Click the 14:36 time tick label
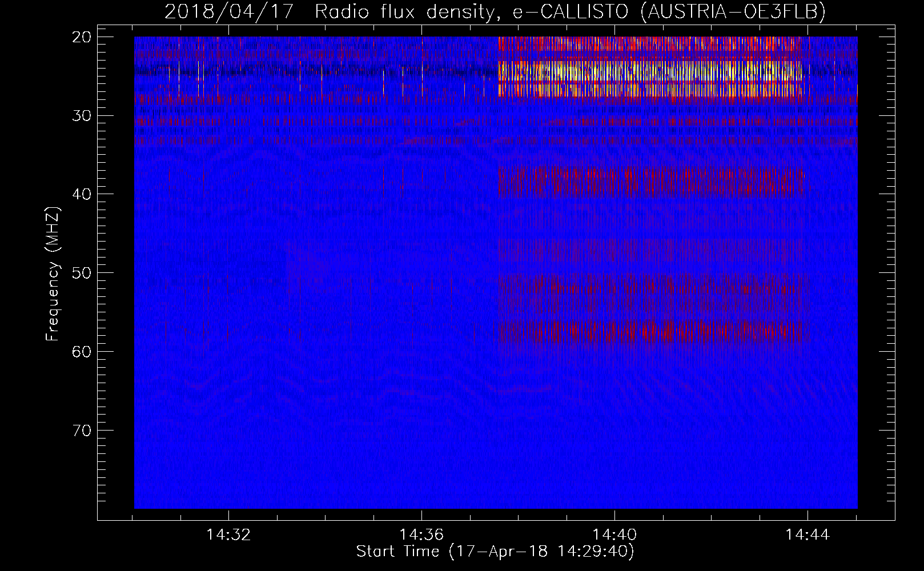Viewport: 924px width, 571px height. coord(421,535)
